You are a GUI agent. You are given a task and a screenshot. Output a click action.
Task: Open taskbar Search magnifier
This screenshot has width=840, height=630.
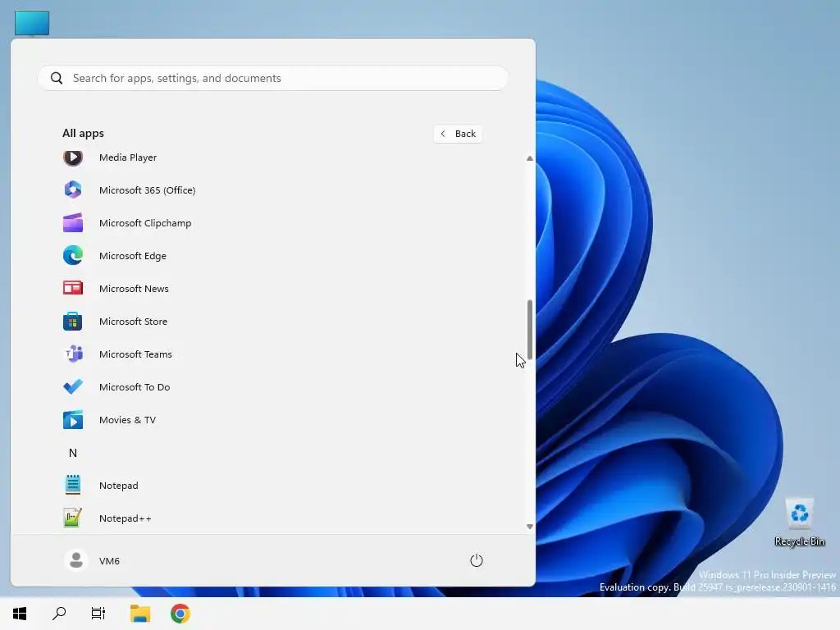(x=59, y=614)
